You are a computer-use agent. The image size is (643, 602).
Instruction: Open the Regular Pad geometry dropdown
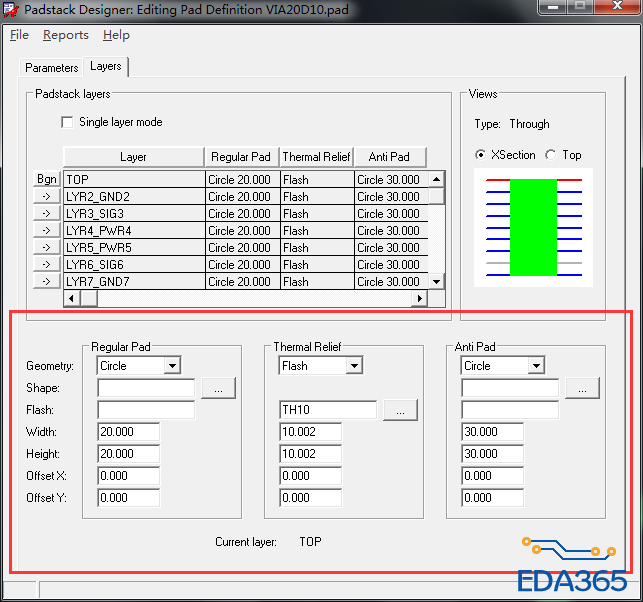point(172,365)
